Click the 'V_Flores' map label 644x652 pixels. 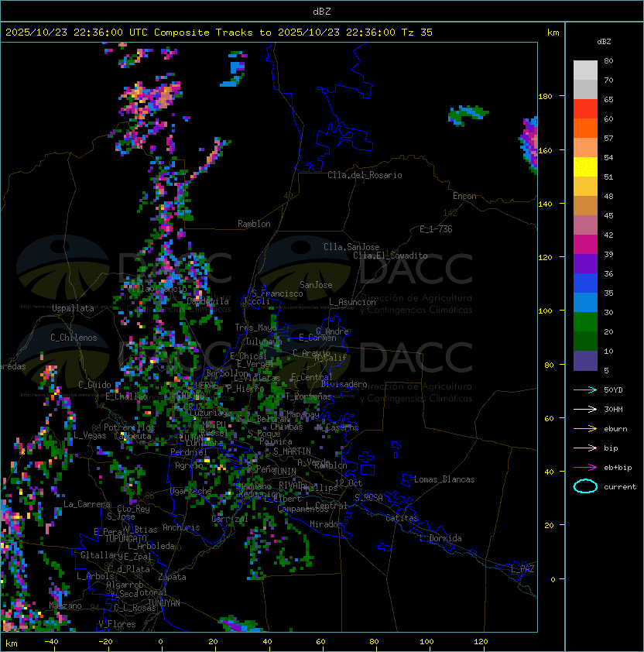click(117, 624)
